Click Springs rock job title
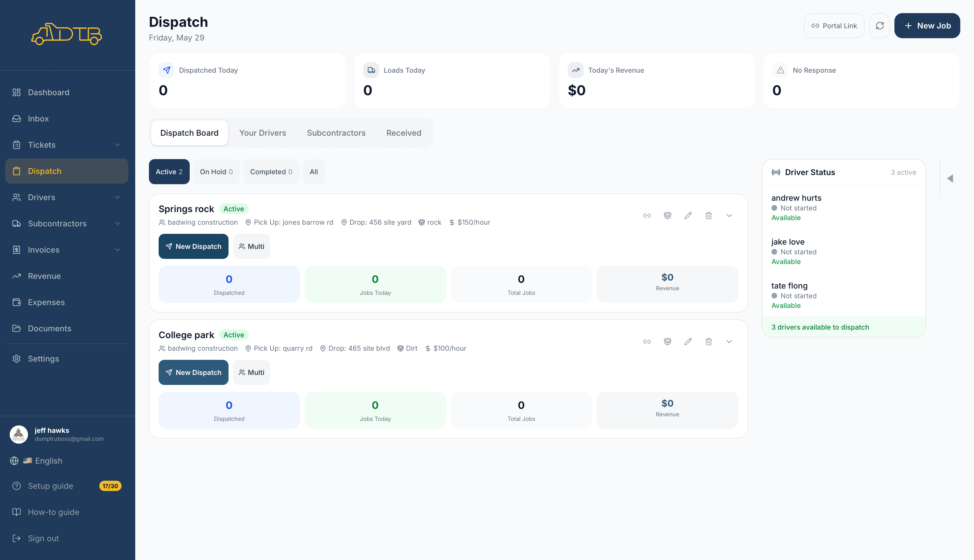Screen dimensions: 974x560 [x=186, y=209]
